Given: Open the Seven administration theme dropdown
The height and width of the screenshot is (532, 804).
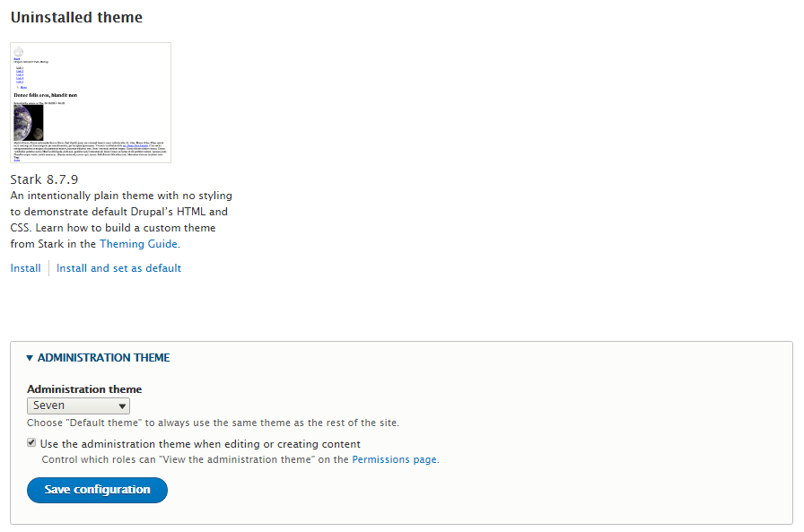Looking at the screenshot, I should point(78,406).
